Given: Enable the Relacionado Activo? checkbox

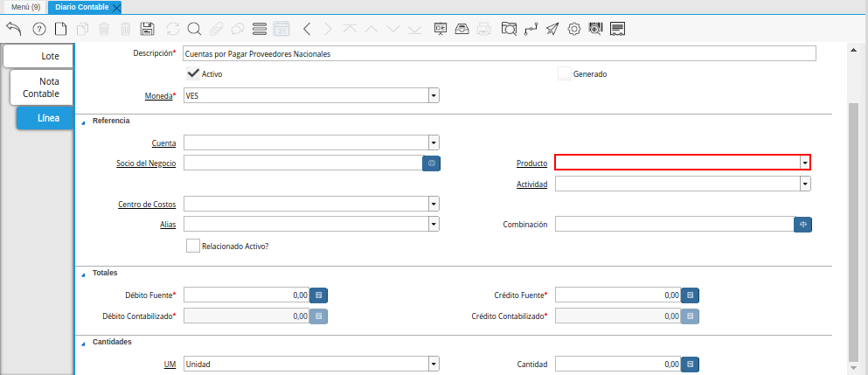Looking at the screenshot, I should (193, 247).
